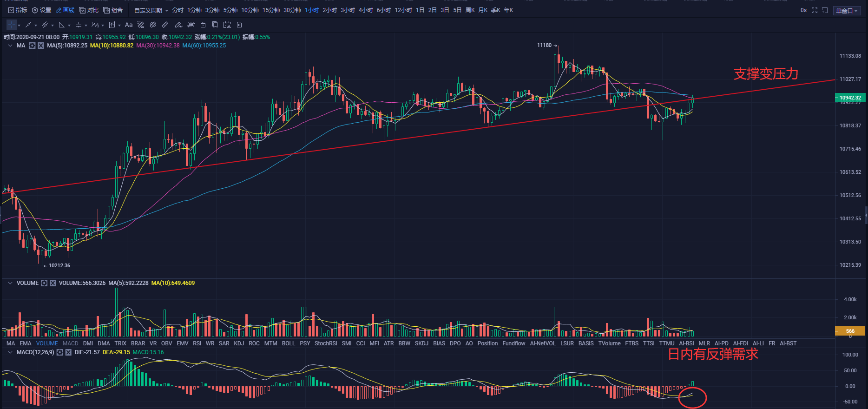
Task: Switch to 年K timeframe
Action: coord(509,10)
